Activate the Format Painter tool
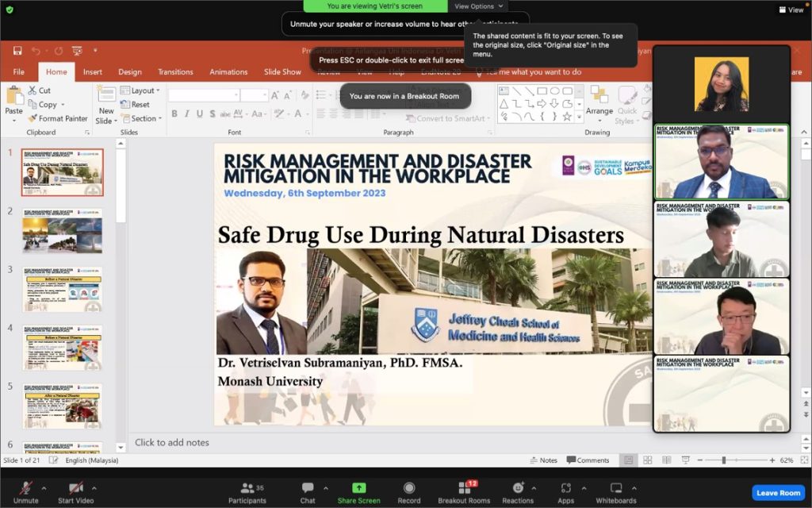812x508 pixels. pos(58,118)
